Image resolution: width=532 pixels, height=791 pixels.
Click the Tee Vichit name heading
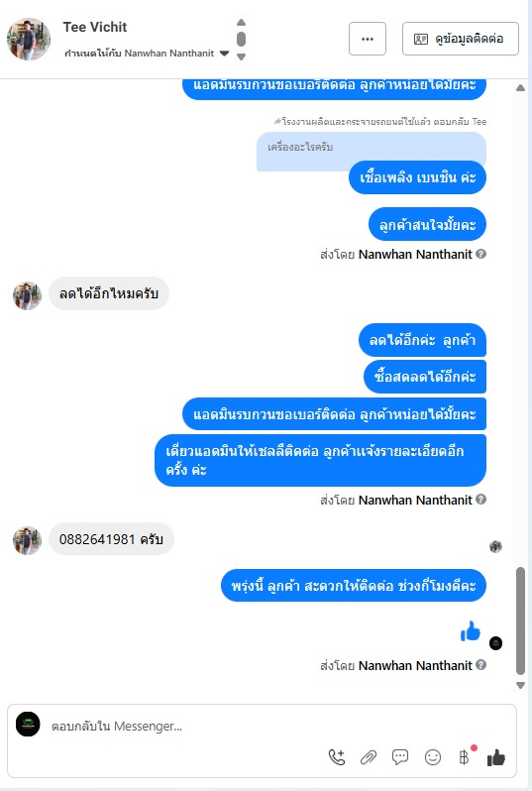[95, 27]
